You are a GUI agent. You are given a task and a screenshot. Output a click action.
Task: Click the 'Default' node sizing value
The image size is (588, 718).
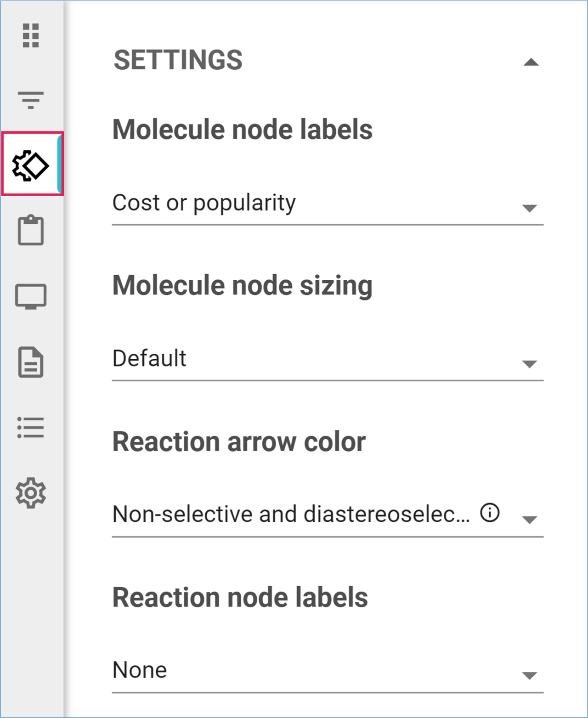pyautogui.click(x=149, y=358)
